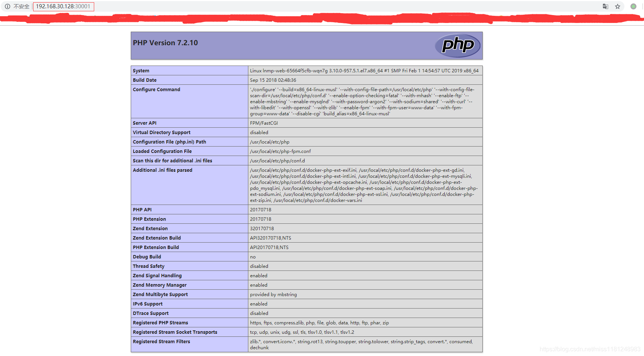Click the 'API320170718,NTS' value
This screenshot has width=644, height=356.
(271, 238)
